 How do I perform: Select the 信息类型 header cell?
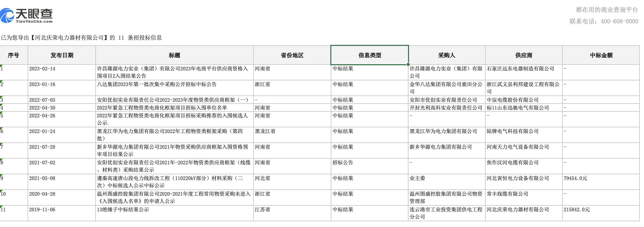(369, 55)
